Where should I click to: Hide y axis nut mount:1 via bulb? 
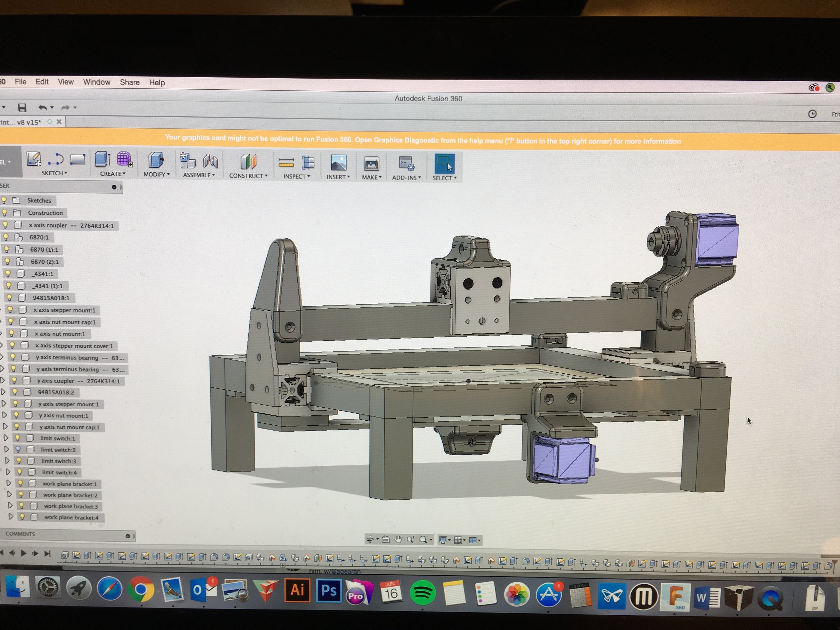[16, 415]
